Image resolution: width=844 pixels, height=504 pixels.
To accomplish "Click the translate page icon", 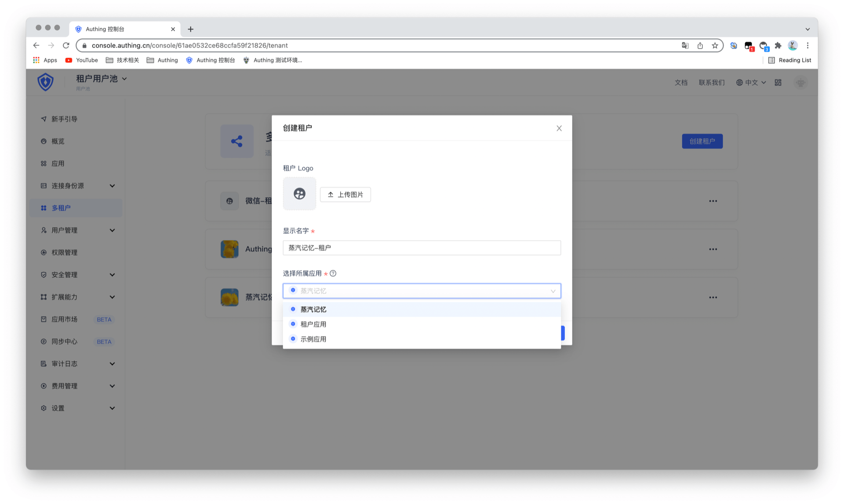I will (x=685, y=45).
